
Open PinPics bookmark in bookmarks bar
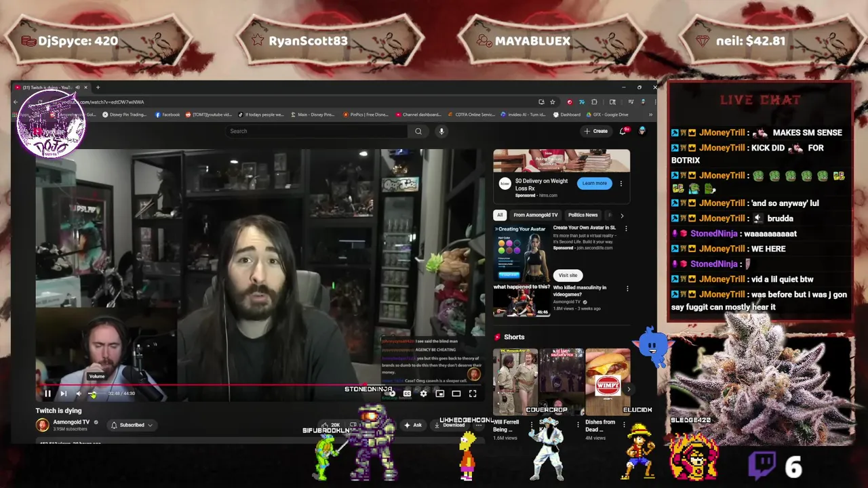pyautogui.click(x=366, y=115)
